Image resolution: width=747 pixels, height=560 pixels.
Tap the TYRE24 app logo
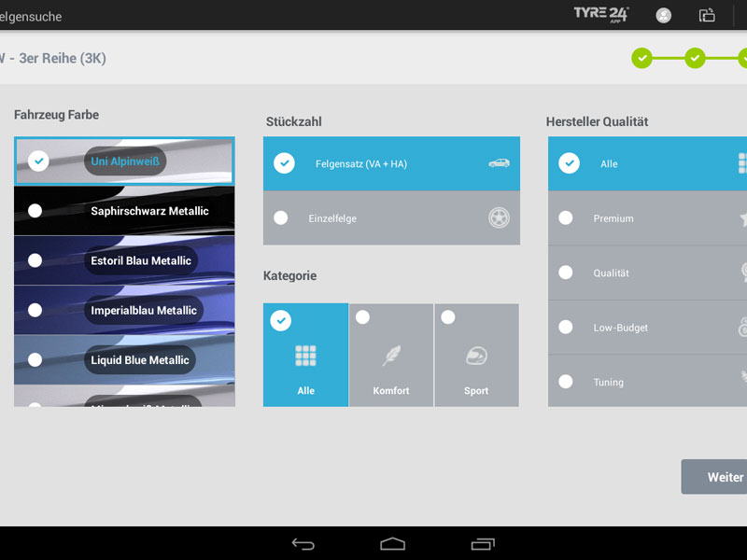coord(601,14)
